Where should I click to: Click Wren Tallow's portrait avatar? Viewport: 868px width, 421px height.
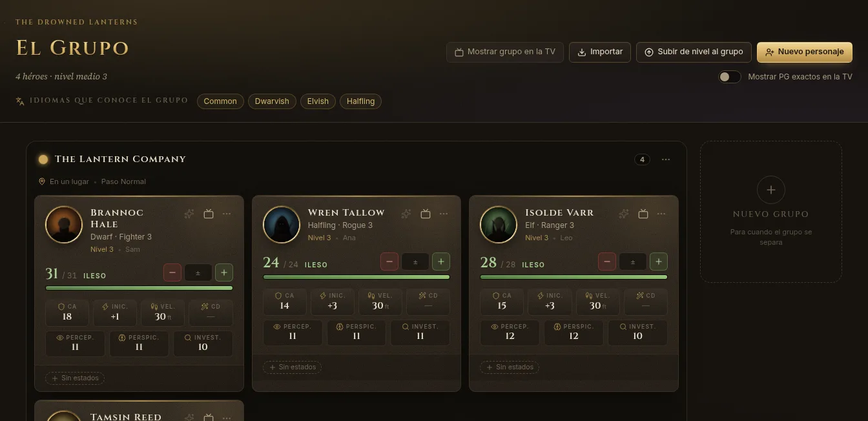[x=282, y=225]
